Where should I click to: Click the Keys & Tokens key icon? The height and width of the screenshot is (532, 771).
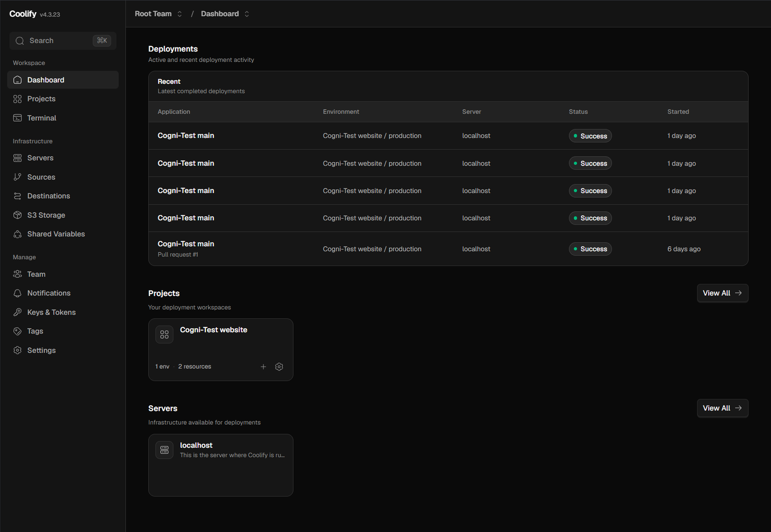[x=18, y=312]
